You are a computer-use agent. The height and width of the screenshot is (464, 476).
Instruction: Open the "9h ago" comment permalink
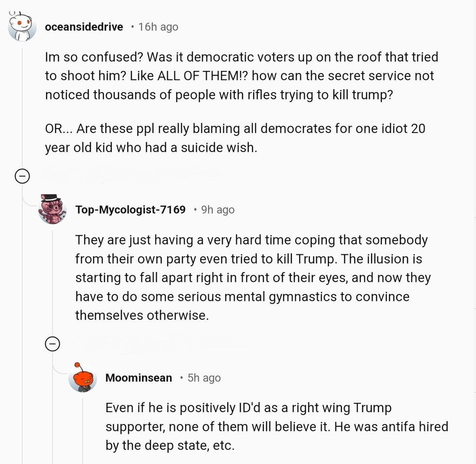[218, 210]
